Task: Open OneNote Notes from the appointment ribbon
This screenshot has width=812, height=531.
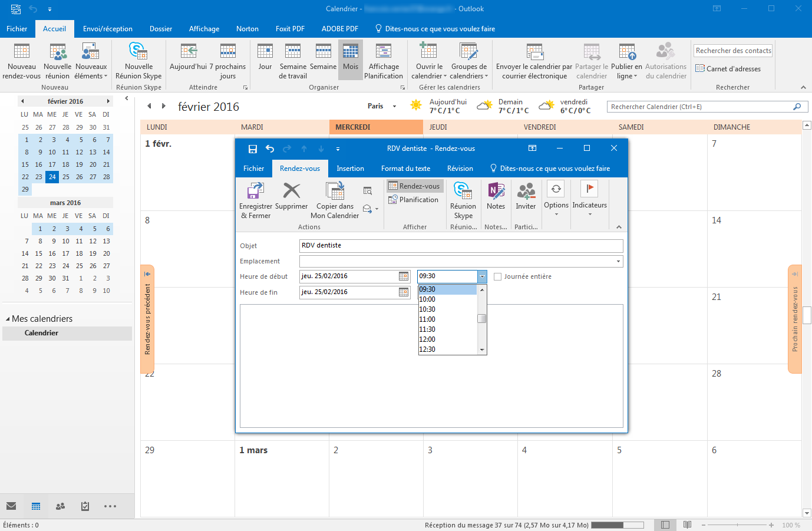Action: tap(496, 196)
